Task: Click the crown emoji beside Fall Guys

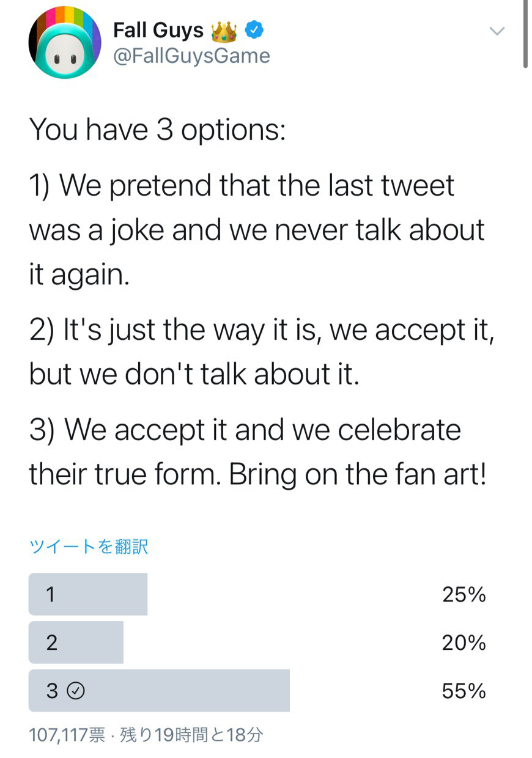Action: [x=223, y=29]
